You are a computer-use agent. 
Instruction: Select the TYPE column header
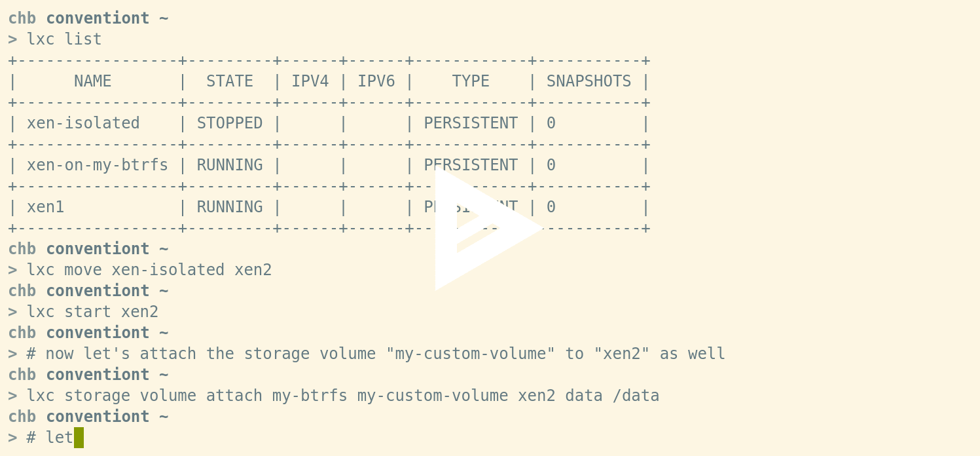click(470, 81)
